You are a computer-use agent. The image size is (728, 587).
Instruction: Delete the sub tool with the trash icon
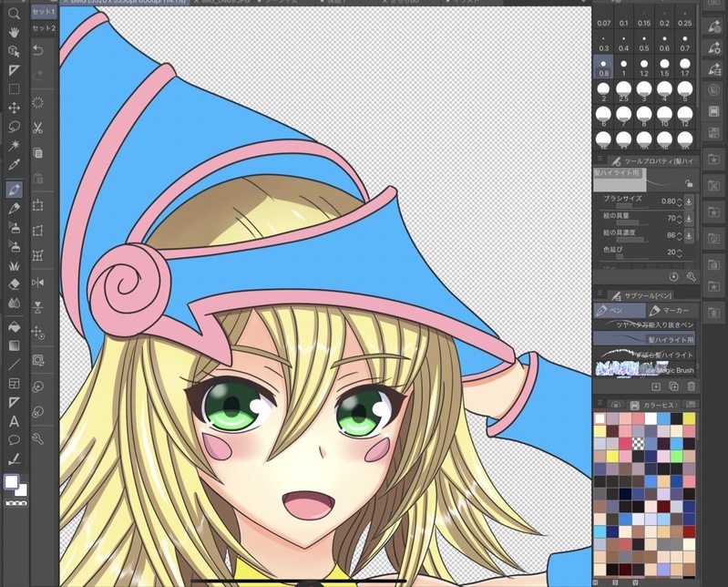tap(691, 386)
